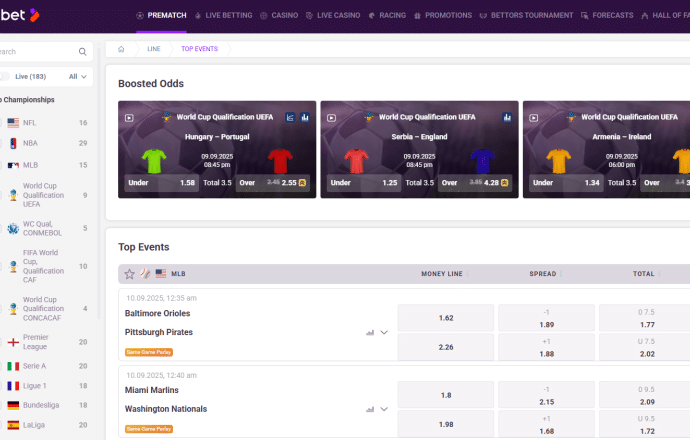The height and width of the screenshot is (440, 690).
Task: Open head-to-head icon on Hungary – Portugal card
Action: click(x=290, y=117)
